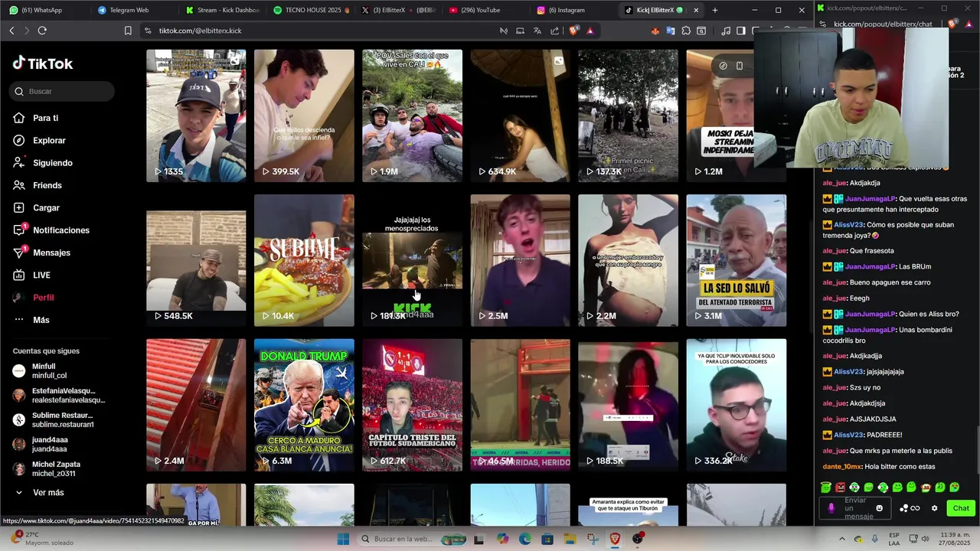This screenshot has height=551, width=980.
Task: Reload the TikTok page
Action: 42,31
